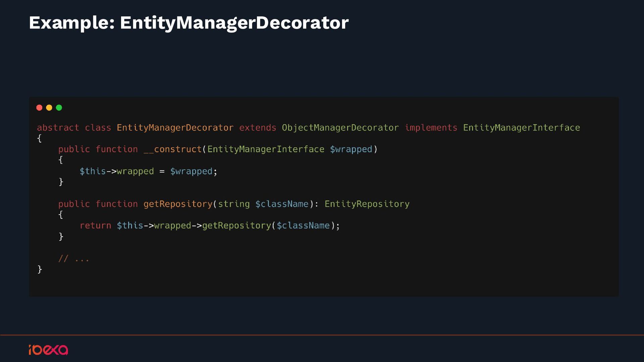The image size is (644, 362).
Task: Click the 'extends' keyword
Action: click(258, 128)
